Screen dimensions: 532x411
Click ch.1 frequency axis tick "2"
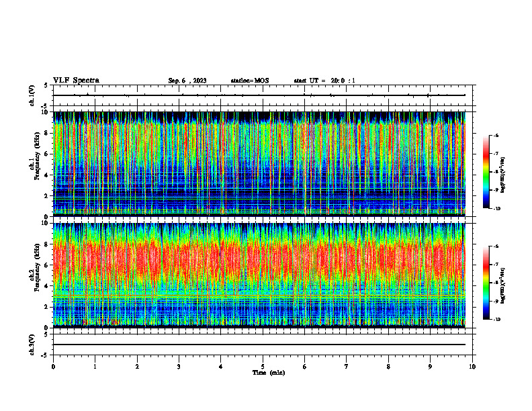[47, 195]
